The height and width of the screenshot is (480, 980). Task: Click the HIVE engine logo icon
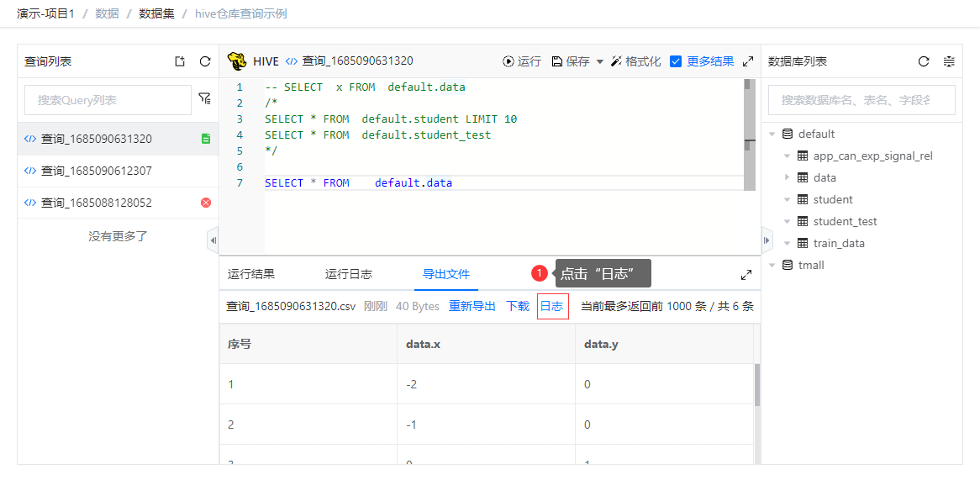(x=236, y=61)
